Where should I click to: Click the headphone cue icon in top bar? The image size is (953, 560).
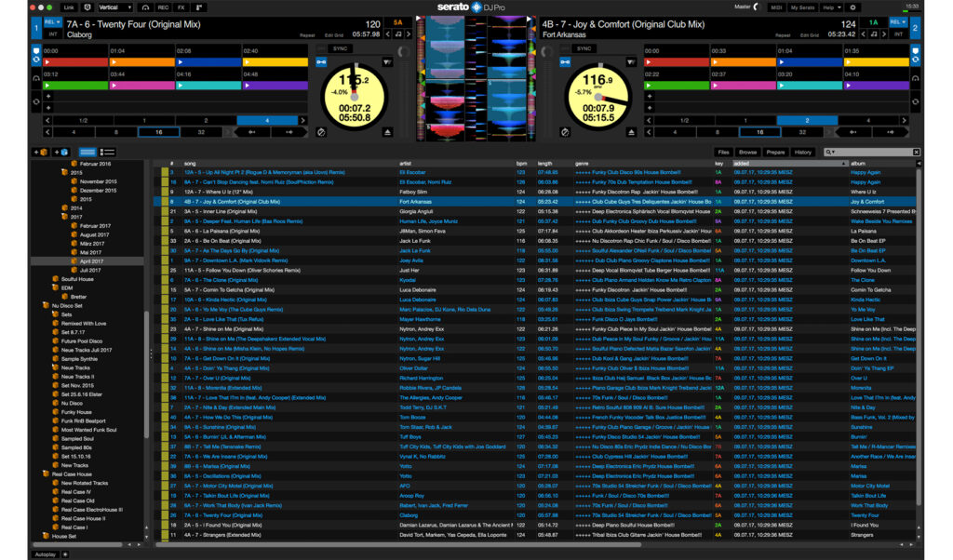[145, 7]
